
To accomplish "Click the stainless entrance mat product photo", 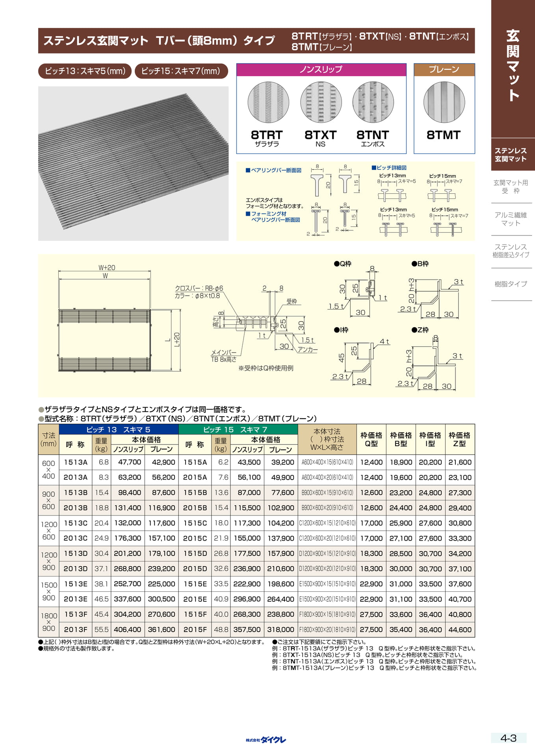I will click(133, 163).
